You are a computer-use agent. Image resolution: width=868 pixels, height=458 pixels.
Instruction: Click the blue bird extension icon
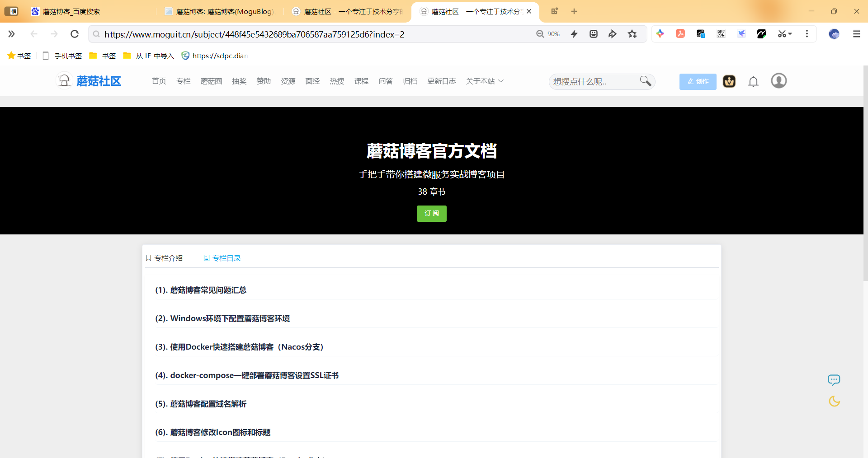pyautogui.click(x=741, y=33)
